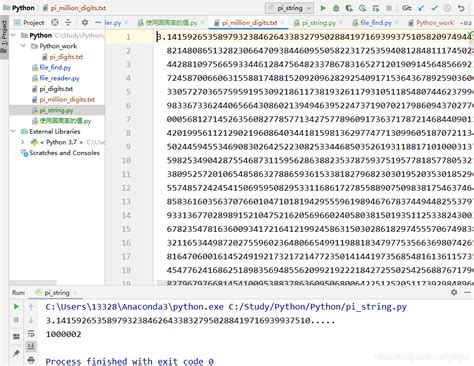
Task: Click Run with Coverage icon
Action: [349, 8]
